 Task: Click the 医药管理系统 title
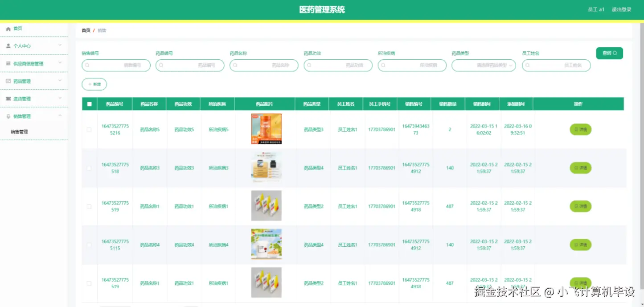pos(322,10)
